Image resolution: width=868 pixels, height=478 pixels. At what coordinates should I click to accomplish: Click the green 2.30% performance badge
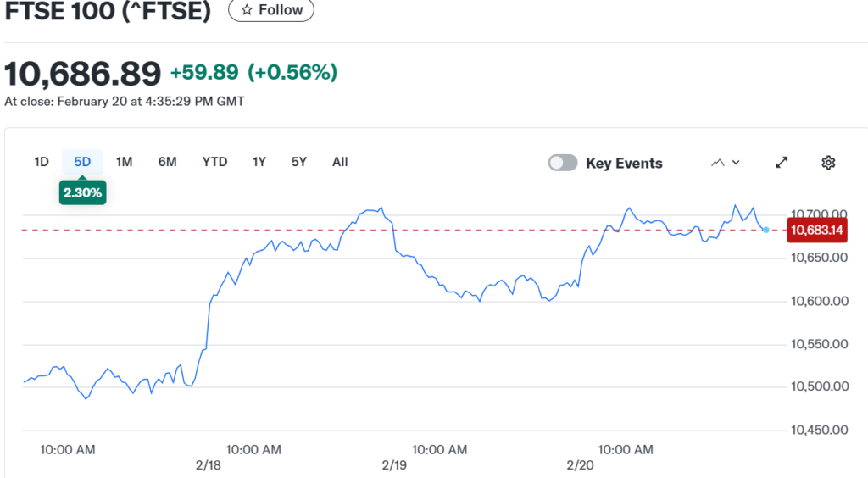click(x=82, y=192)
